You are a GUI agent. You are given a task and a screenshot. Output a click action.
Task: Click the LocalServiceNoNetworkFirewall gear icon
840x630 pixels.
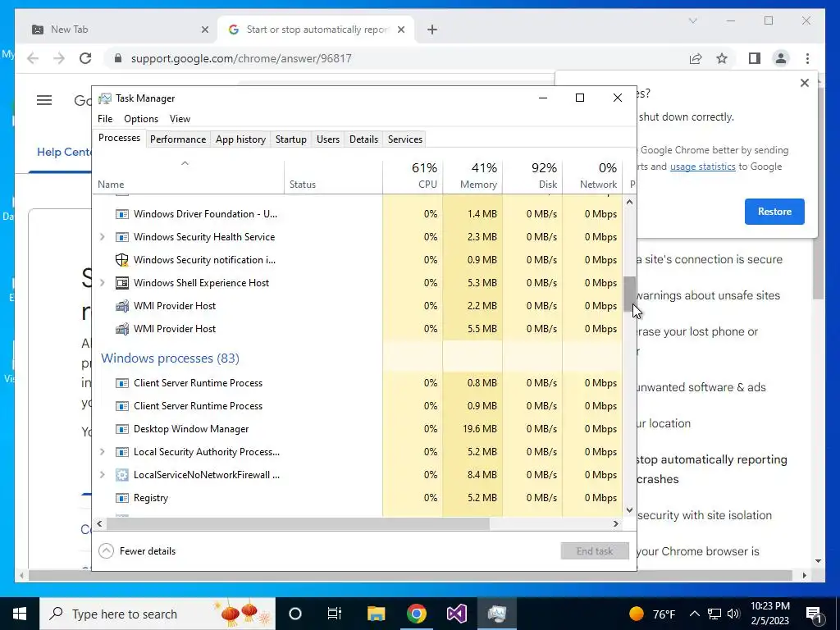tap(122, 475)
